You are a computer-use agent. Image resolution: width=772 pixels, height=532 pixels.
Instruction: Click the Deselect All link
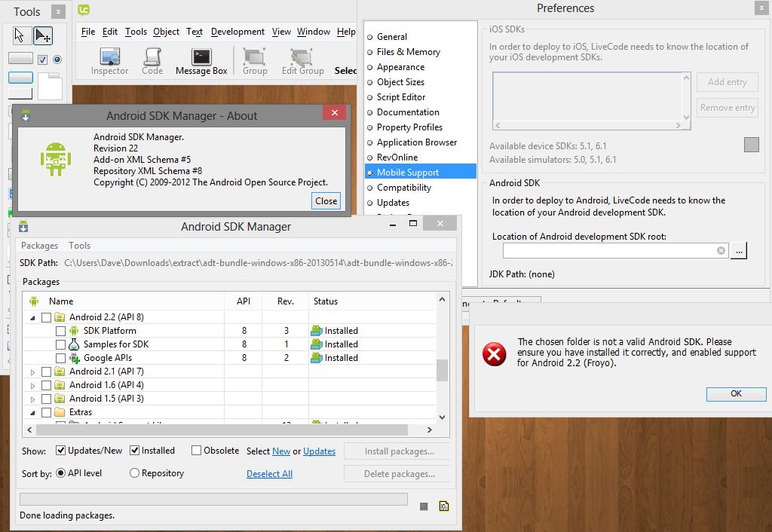[x=269, y=474]
